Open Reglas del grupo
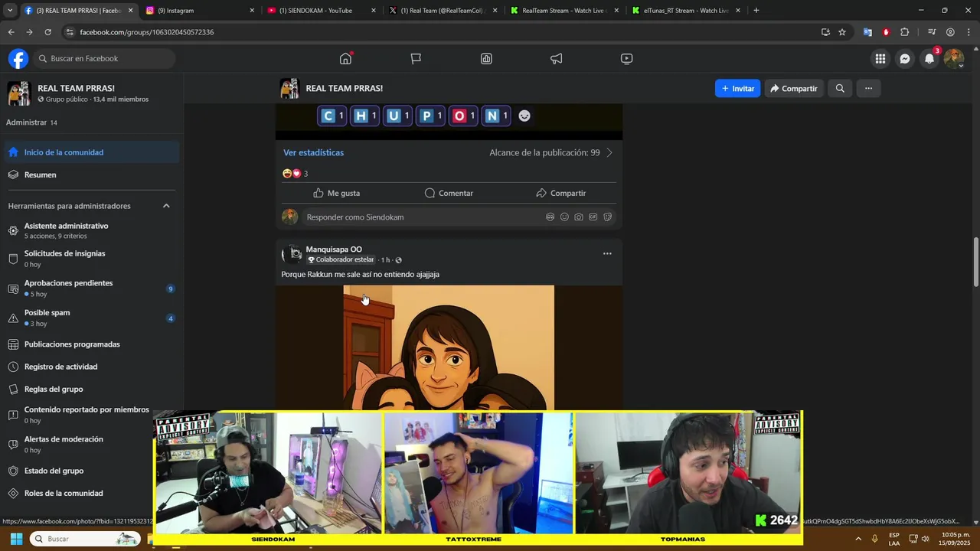 (91, 389)
